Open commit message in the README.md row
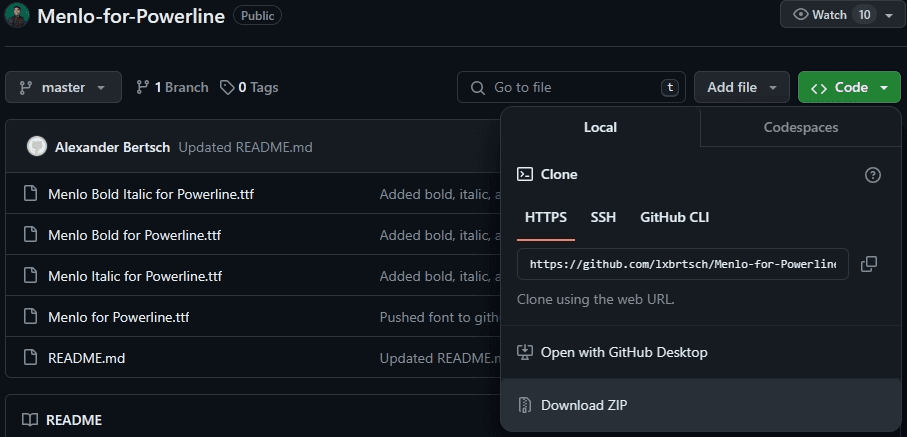The height and width of the screenshot is (437, 907). [440, 358]
